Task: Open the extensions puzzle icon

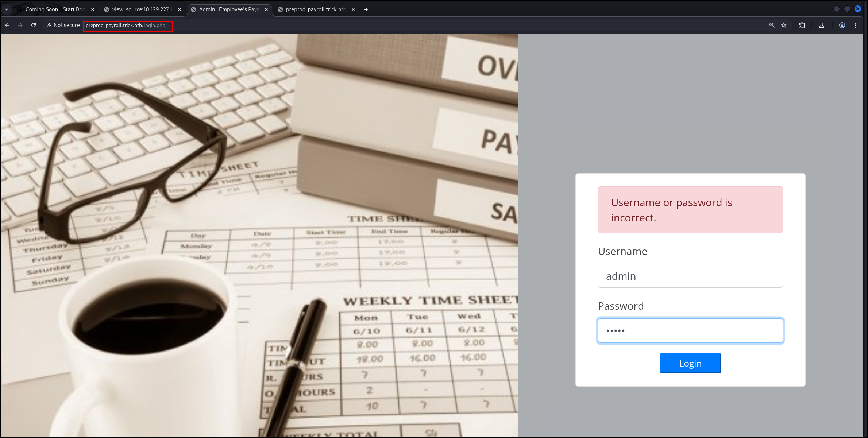Action: (802, 25)
